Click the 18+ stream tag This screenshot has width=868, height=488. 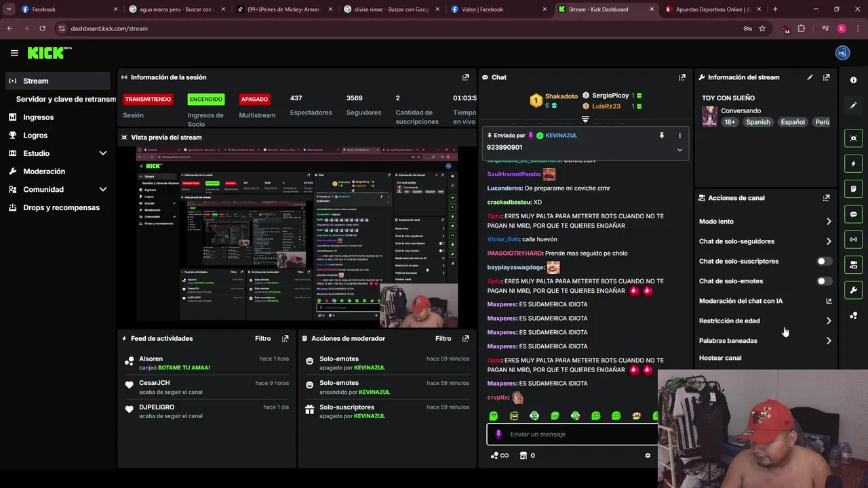[x=730, y=122]
